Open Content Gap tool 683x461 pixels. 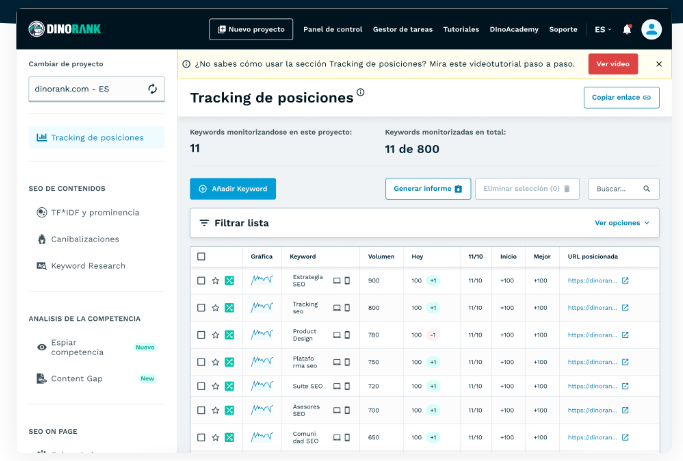96,379
